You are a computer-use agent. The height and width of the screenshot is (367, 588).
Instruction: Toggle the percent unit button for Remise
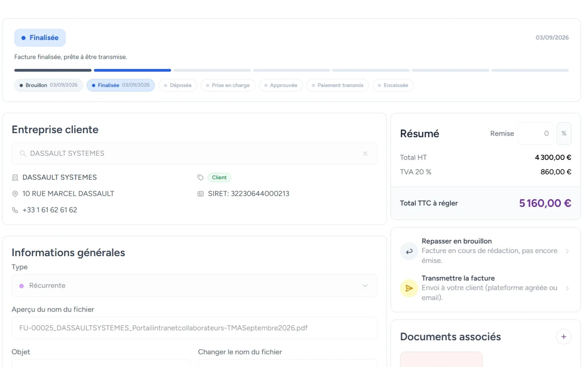click(564, 134)
